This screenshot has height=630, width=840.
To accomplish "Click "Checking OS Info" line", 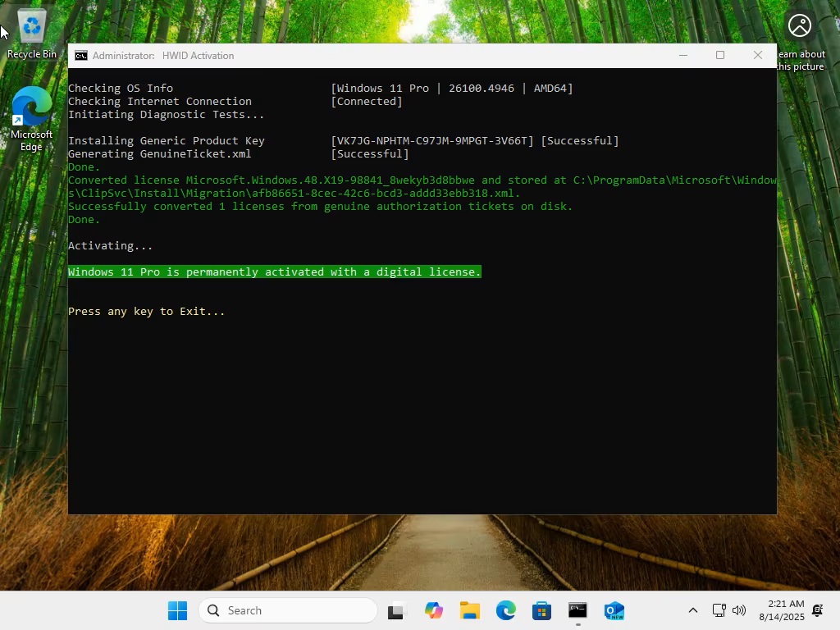I will (120, 89).
